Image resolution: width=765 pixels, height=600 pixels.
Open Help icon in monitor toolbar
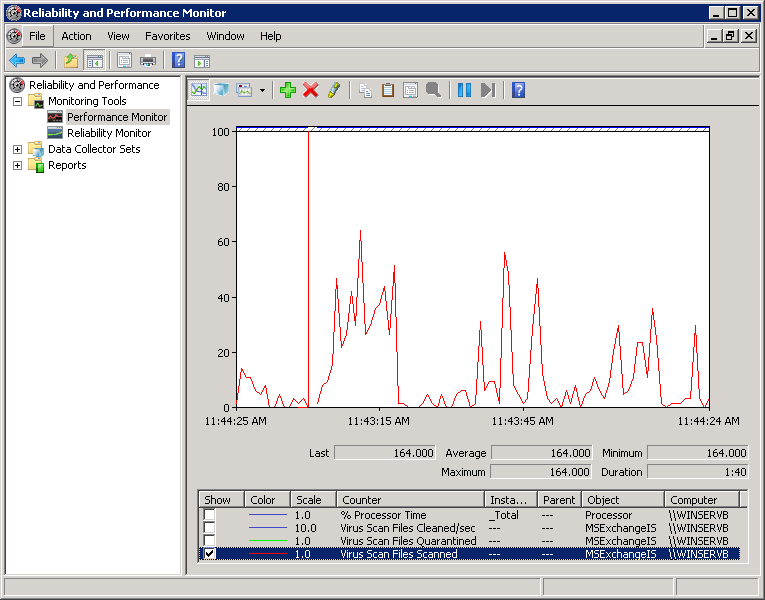(518, 90)
